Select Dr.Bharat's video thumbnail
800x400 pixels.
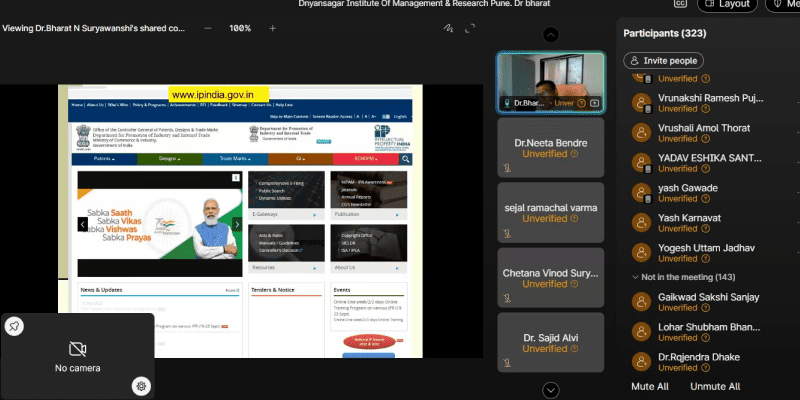tap(551, 82)
